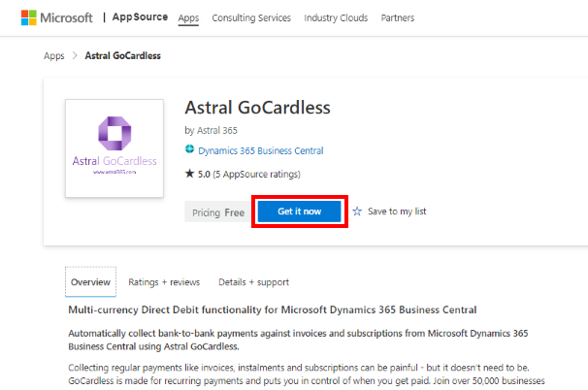Viewport: 588px width, 390px height.
Task: Open Consulting Services in top navigation
Action: tap(251, 17)
